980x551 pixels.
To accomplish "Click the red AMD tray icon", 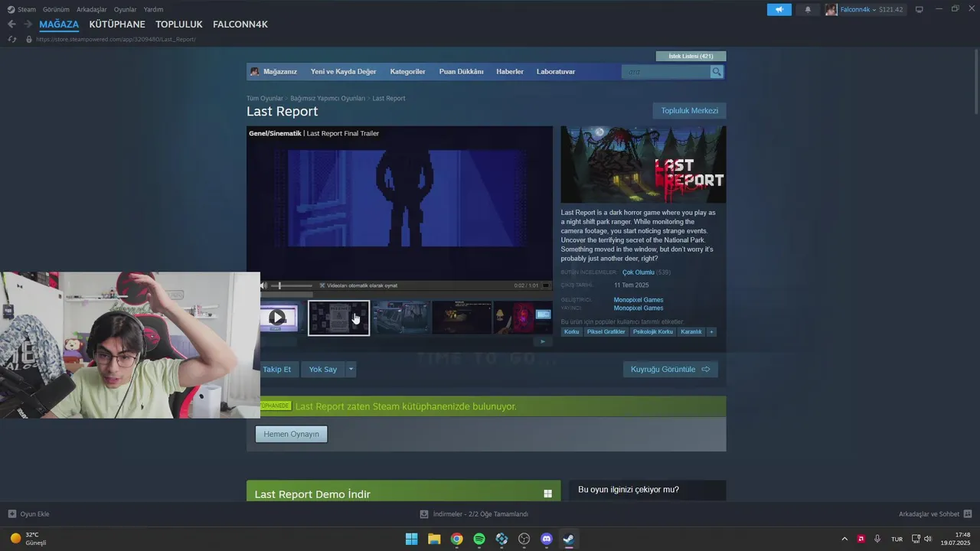I will coord(861,539).
